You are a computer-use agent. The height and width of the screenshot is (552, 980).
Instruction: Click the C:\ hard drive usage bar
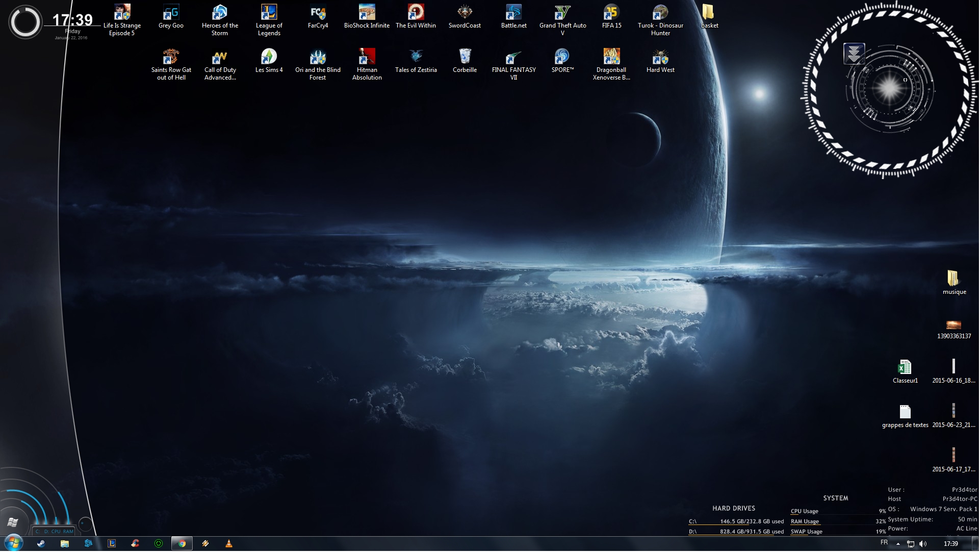[737, 522]
